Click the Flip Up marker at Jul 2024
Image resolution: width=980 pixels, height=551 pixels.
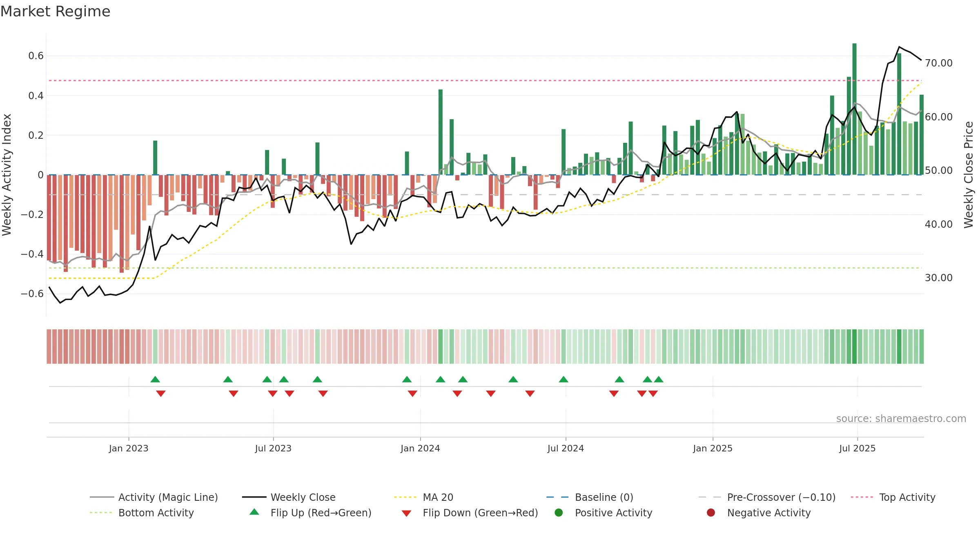click(563, 379)
